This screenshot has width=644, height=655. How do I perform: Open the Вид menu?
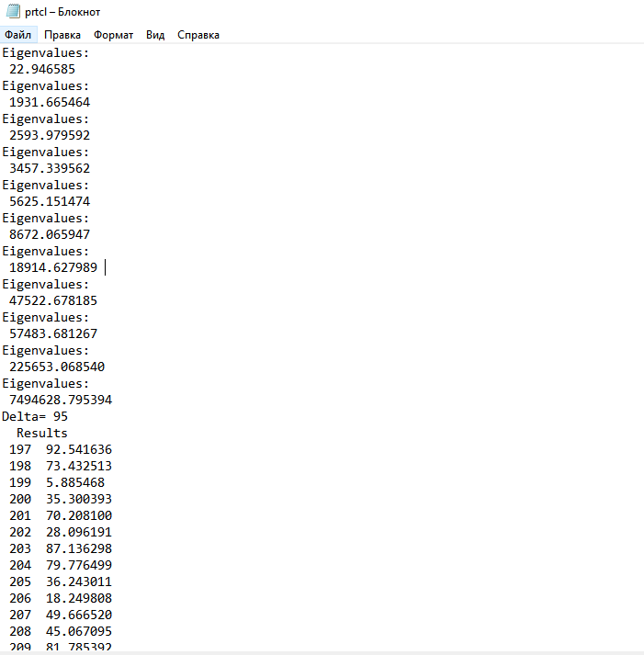(155, 35)
